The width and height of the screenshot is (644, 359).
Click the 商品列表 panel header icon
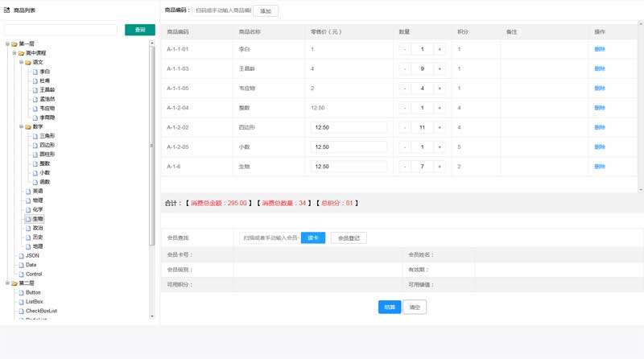point(7,10)
